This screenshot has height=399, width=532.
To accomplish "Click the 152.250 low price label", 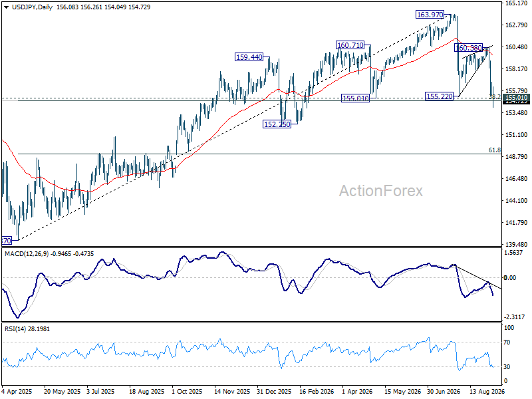I will 277,124.
